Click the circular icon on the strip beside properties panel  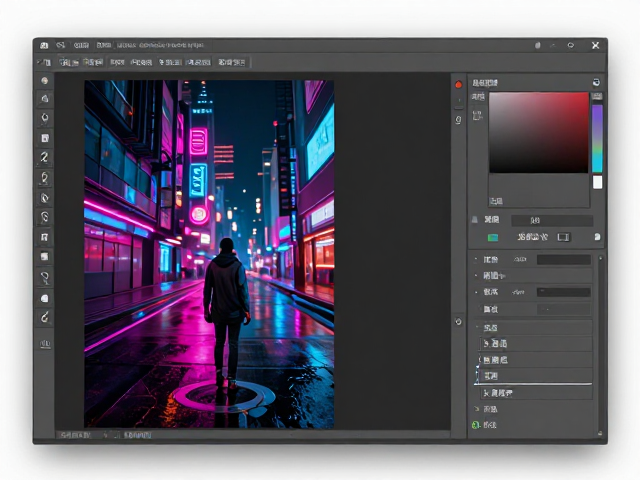(458, 322)
